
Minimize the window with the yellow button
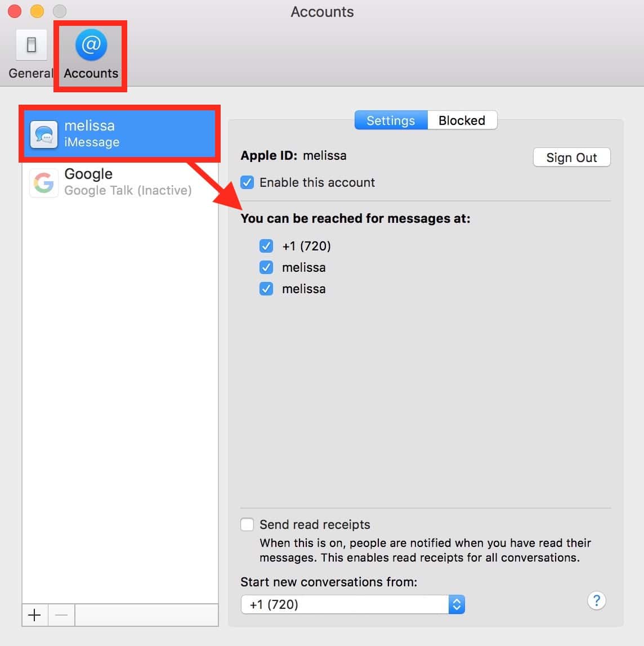(x=37, y=11)
